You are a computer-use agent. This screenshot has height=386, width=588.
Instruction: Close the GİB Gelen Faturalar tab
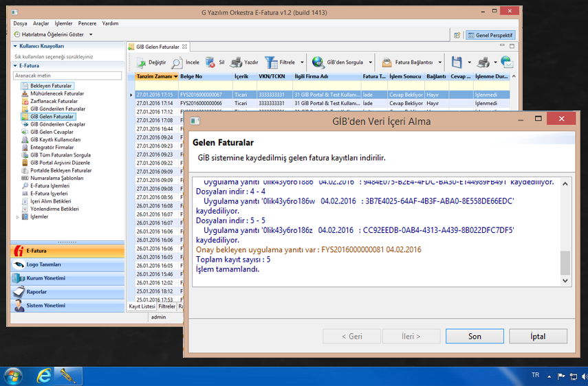click(x=184, y=47)
